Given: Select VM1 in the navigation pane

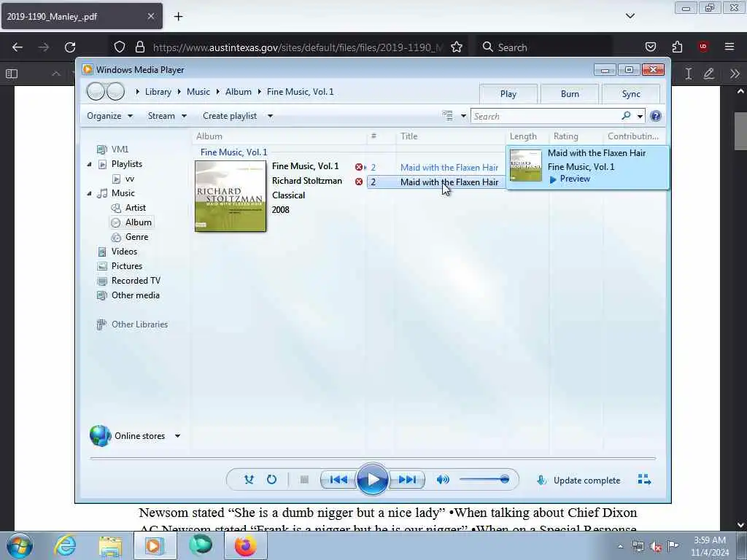Looking at the screenshot, I should tap(120, 149).
